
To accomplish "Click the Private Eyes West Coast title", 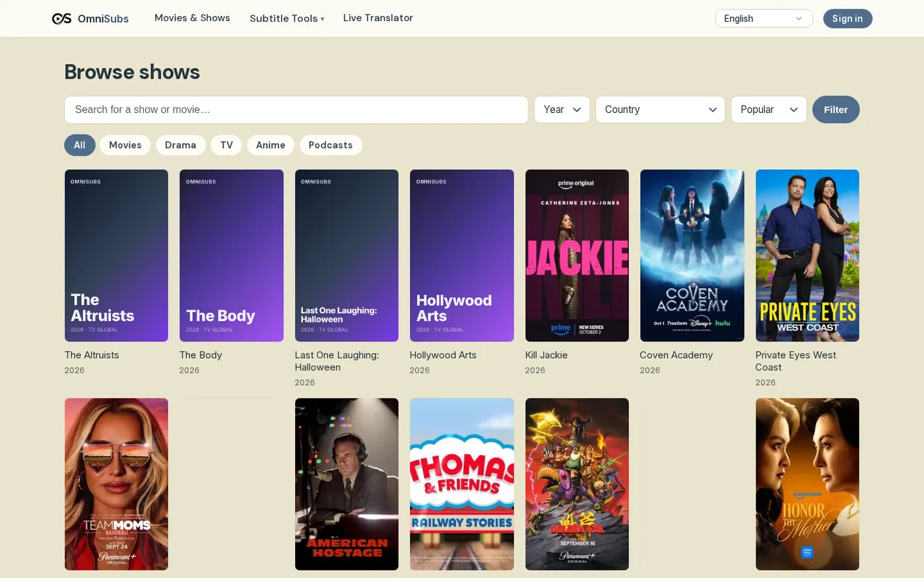I will pyautogui.click(x=796, y=361).
